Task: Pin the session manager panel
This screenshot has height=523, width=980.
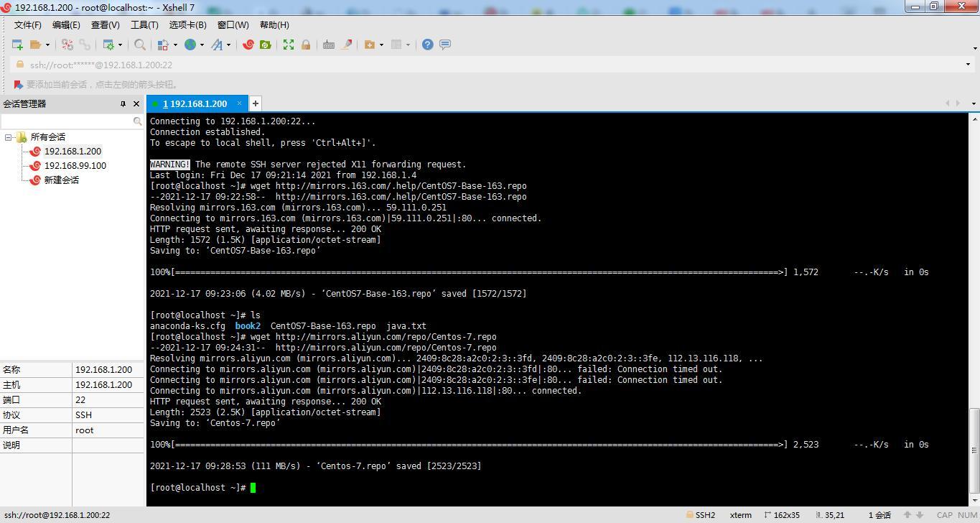Action: click(123, 104)
